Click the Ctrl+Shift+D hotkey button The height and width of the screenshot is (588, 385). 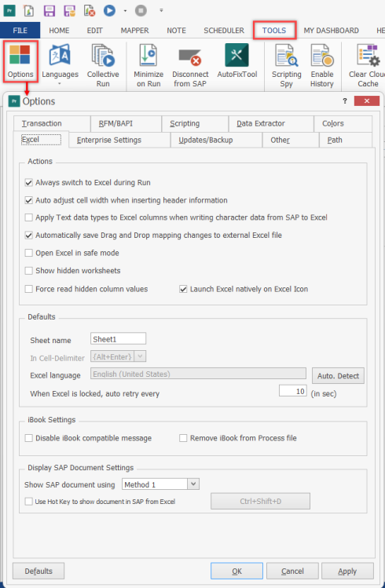click(x=260, y=501)
